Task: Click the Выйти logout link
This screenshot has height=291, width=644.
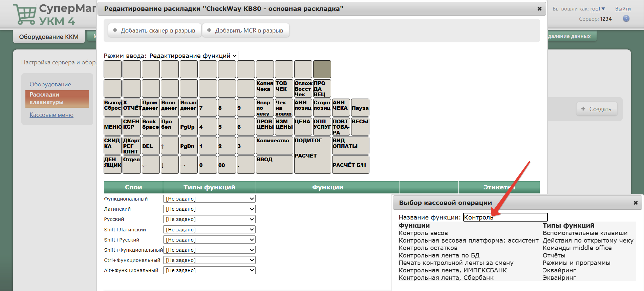Action: [x=623, y=9]
